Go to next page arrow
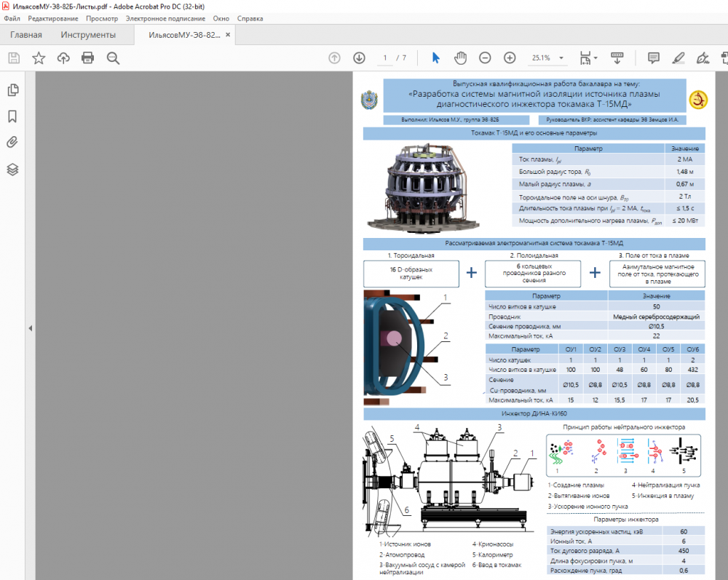This screenshot has width=728, height=580. [359, 58]
